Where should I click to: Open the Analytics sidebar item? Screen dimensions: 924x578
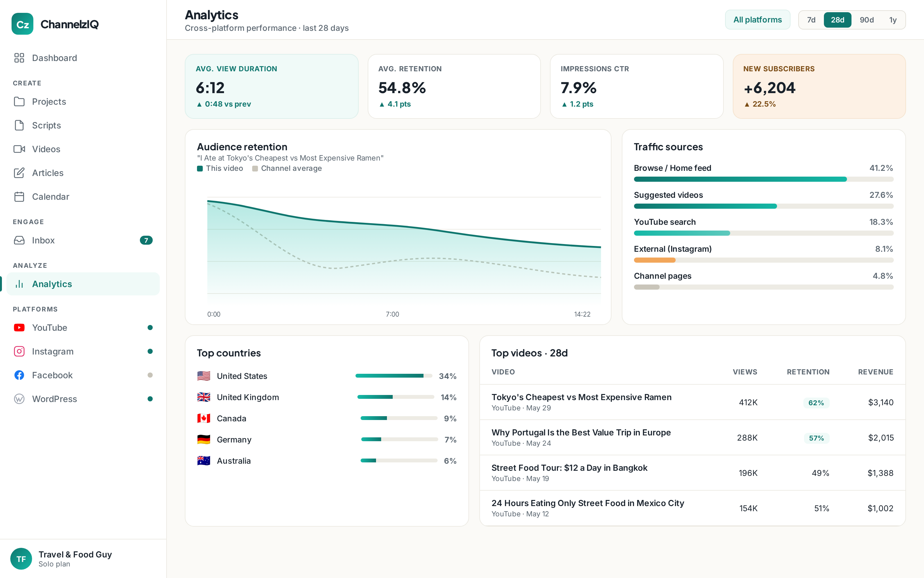click(83, 284)
